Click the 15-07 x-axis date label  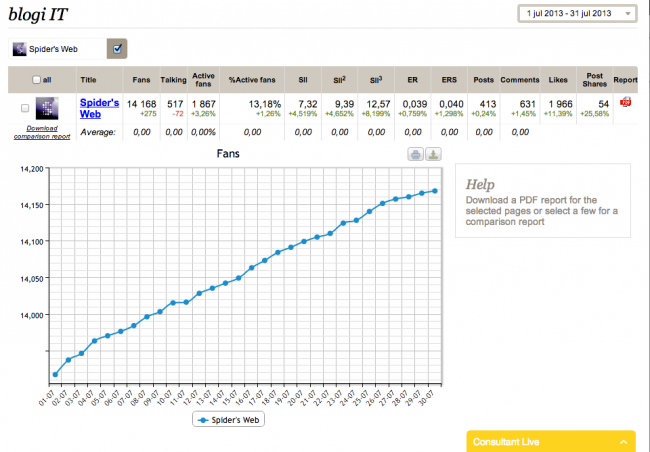point(230,397)
